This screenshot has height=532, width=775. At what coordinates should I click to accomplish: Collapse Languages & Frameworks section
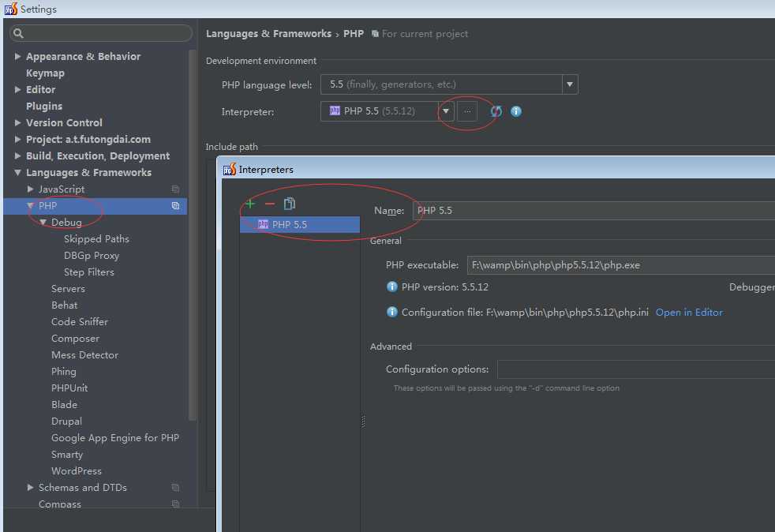pos(18,173)
